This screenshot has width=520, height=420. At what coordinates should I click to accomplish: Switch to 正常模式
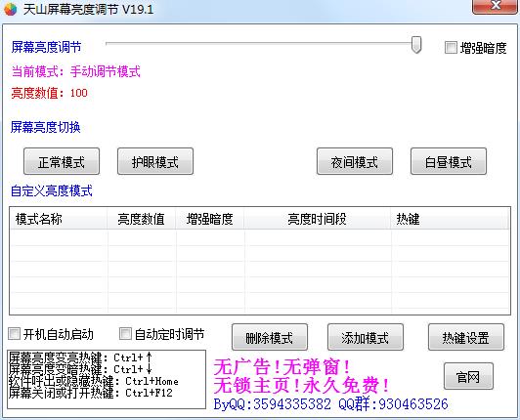click(x=62, y=161)
